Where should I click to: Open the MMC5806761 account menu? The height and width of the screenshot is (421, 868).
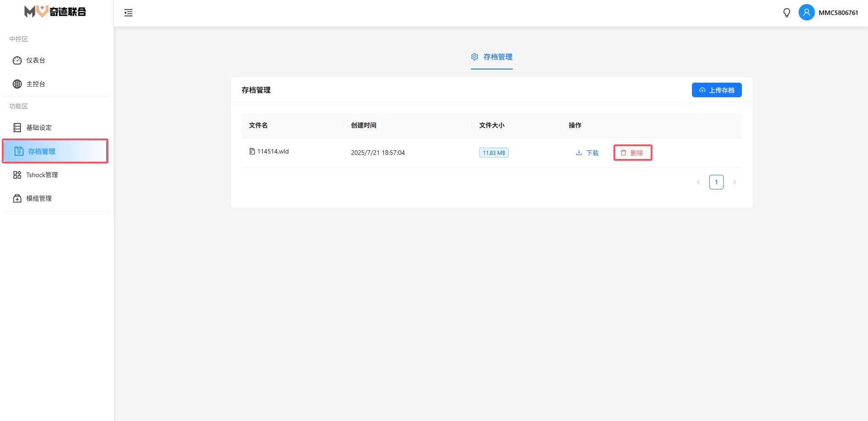tap(838, 13)
